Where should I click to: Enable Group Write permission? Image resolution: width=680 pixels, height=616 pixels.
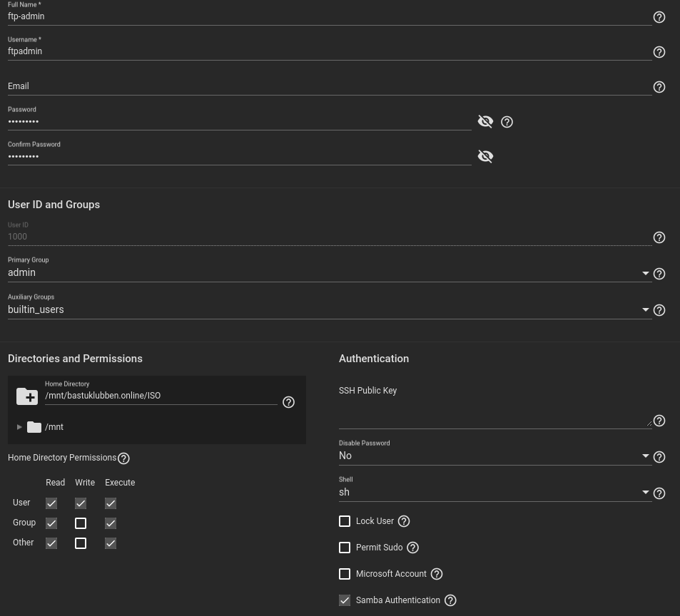81,523
